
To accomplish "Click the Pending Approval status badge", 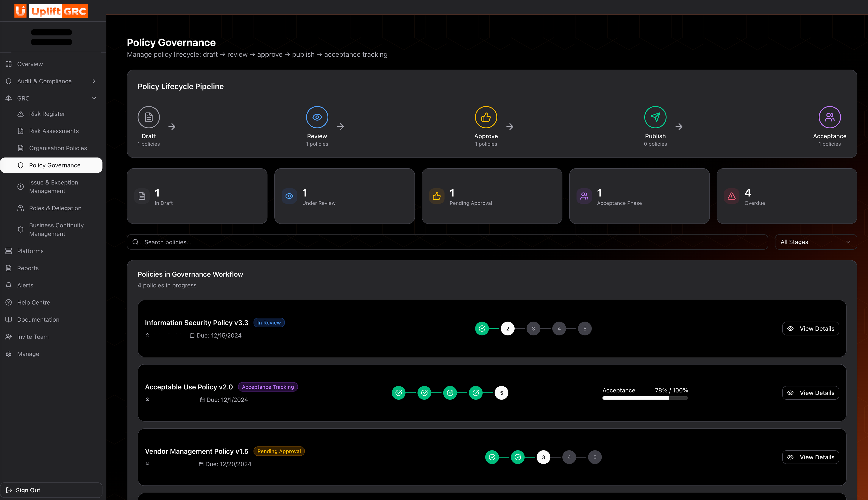I will click(279, 451).
